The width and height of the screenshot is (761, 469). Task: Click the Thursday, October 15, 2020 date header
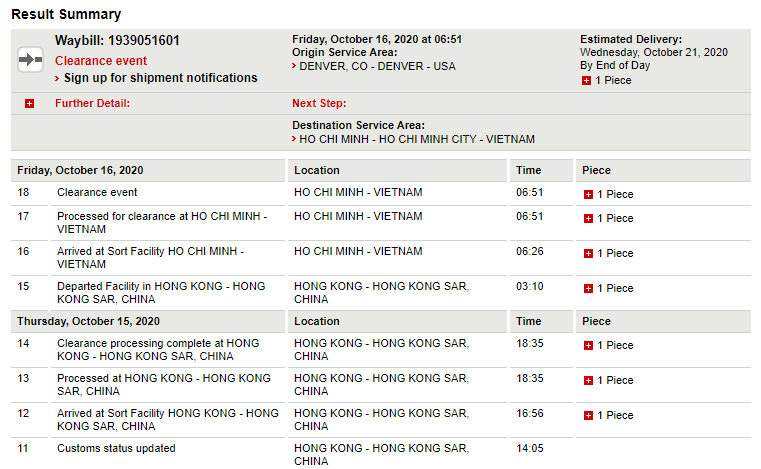88,321
